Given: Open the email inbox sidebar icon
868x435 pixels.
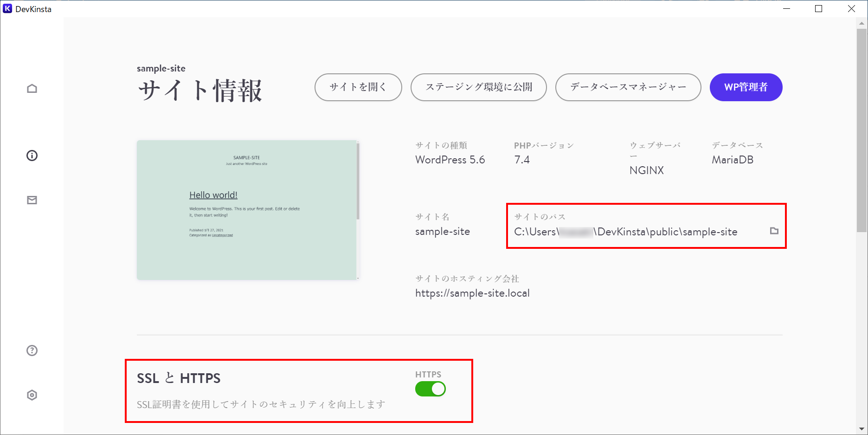Looking at the screenshot, I should pyautogui.click(x=32, y=200).
